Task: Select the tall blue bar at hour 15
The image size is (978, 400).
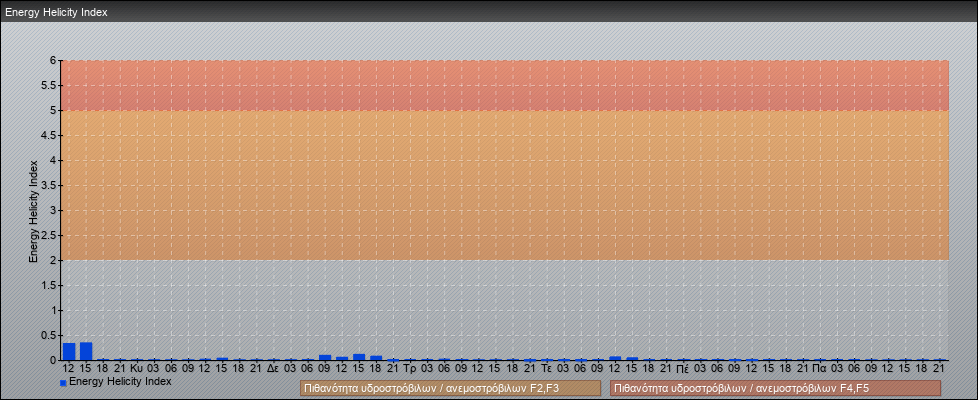Action: 86,351
